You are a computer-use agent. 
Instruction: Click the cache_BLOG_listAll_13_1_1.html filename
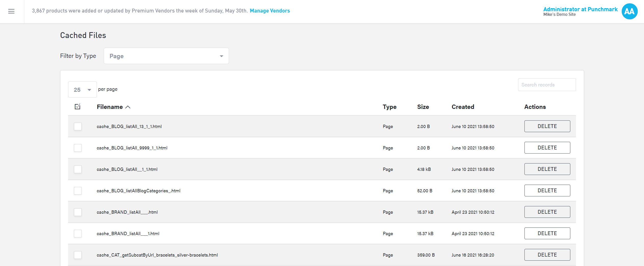point(129,126)
